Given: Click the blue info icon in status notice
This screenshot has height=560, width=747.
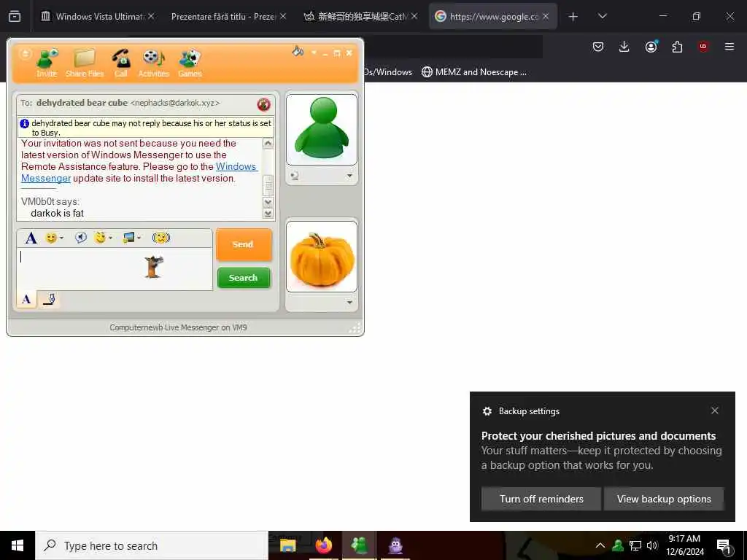Looking at the screenshot, I should pos(25,123).
